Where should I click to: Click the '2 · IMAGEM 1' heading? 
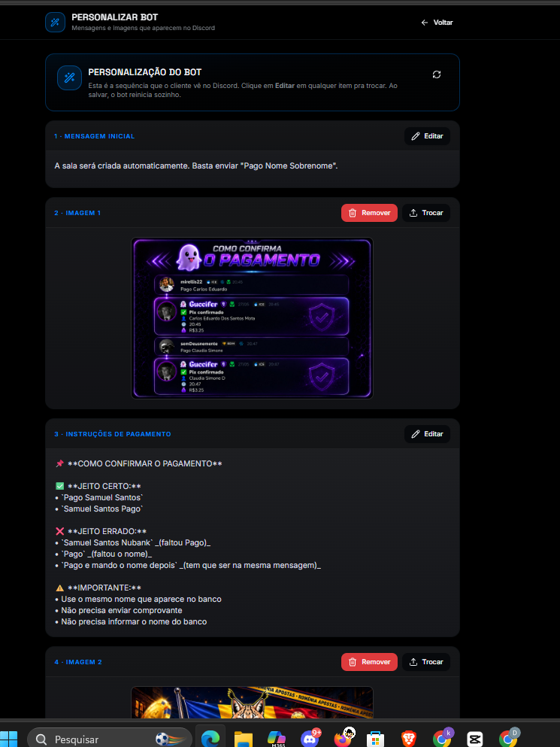click(x=77, y=213)
